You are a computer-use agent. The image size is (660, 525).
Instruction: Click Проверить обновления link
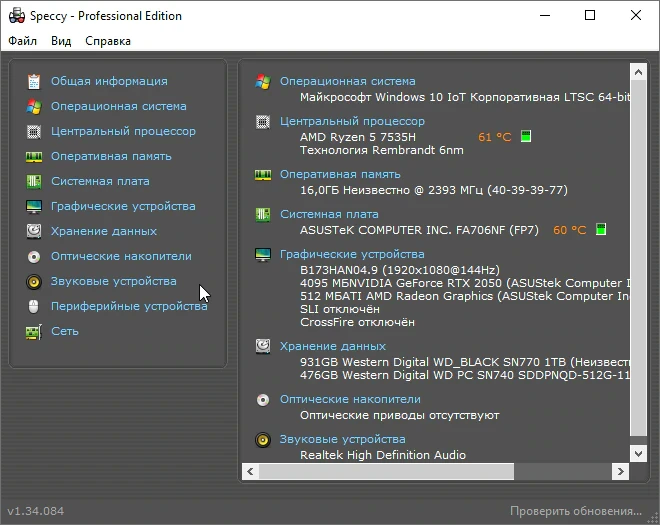(x=576, y=511)
